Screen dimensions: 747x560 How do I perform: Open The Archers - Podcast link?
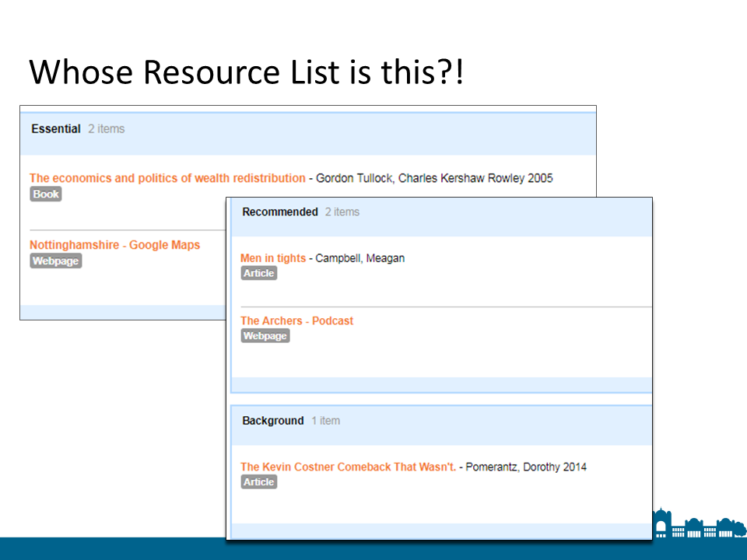296,320
